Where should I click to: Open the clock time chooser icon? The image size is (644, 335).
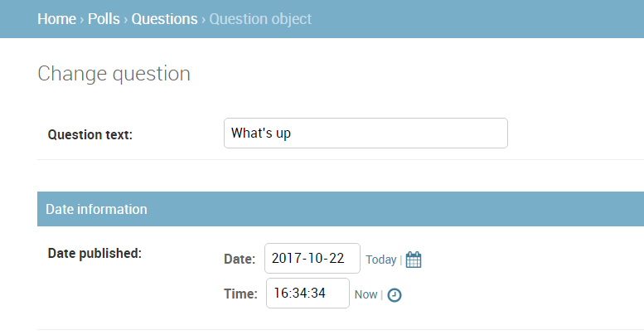(x=395, y=294)
